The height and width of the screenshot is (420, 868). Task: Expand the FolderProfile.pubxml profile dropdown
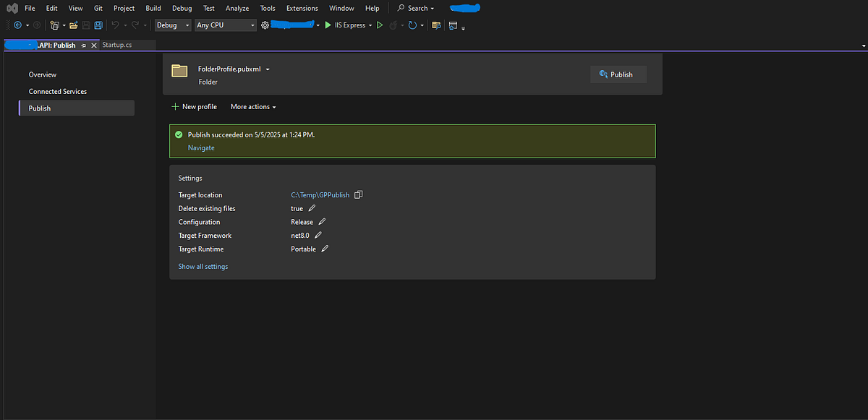pos(268,69)
